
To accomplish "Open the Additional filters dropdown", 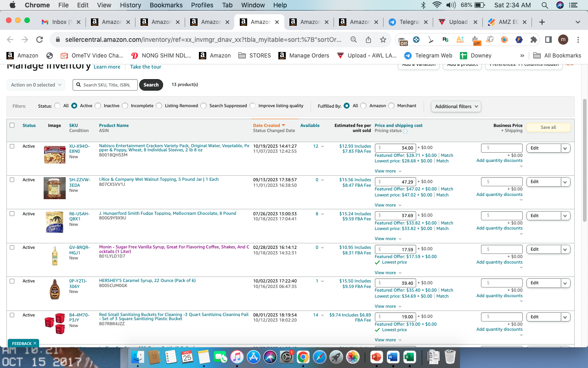I will (x=456, y=106).
